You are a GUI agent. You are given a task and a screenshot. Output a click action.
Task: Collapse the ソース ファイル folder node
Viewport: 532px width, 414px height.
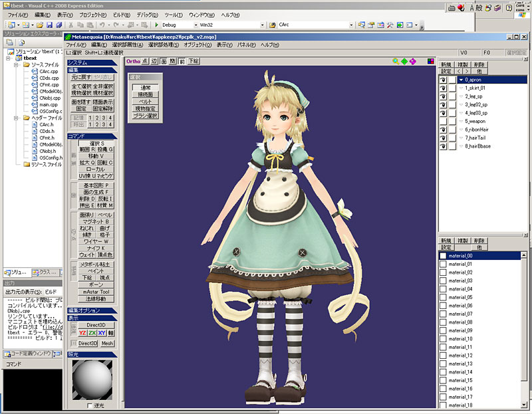[16, 64]
